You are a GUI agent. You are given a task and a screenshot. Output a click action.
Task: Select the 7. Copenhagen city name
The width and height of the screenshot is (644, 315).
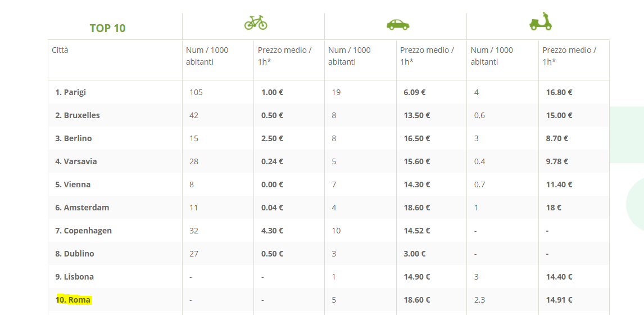pyautogui.click(x=84, y=231)
